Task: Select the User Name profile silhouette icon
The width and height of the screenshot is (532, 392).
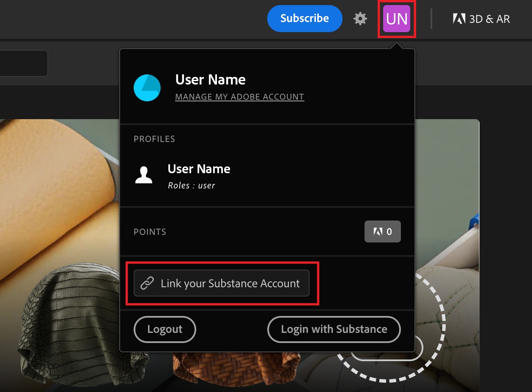Action: tap(144, 174)
